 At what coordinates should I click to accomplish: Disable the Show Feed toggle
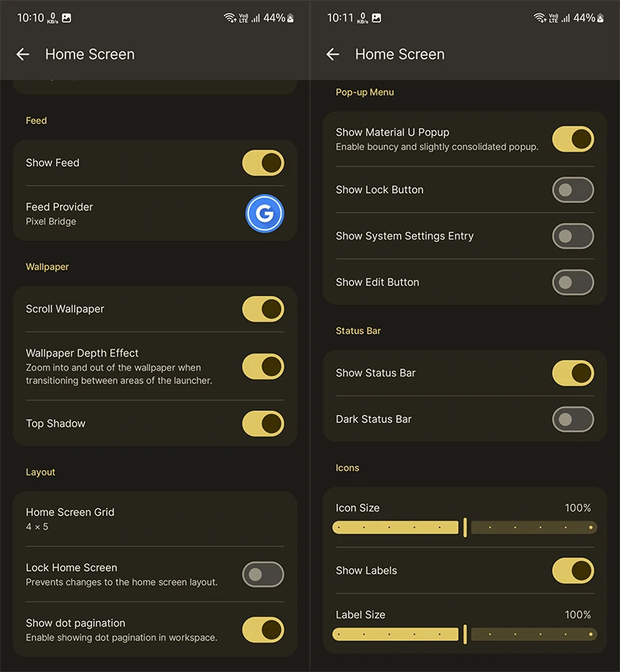[263, 163]
